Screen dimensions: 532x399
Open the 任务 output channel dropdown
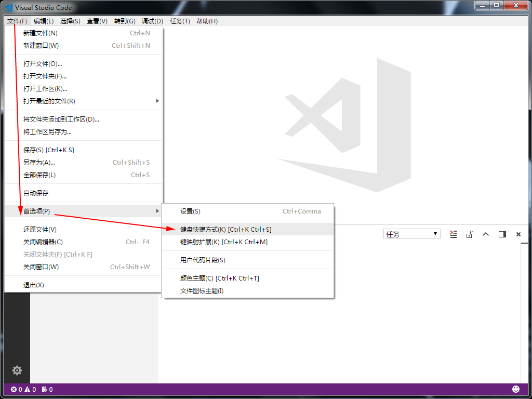pyautogui.click(x=411, y=234)
